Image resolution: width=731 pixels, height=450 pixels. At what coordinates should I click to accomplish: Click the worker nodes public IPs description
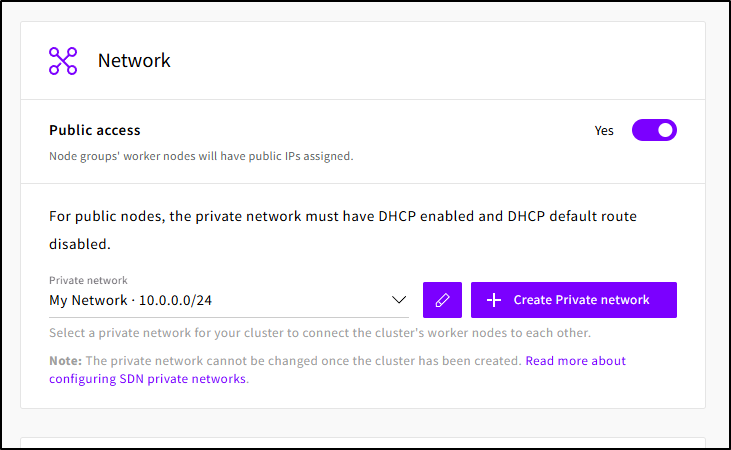point(201,156)
